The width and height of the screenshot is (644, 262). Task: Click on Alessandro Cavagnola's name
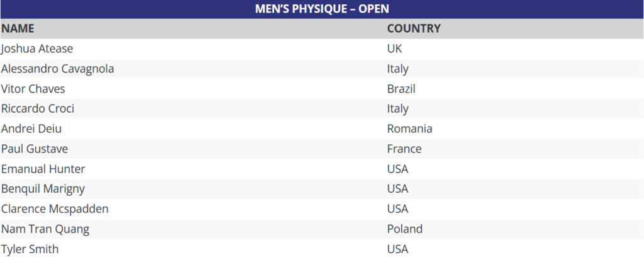(x=58, y=69)
